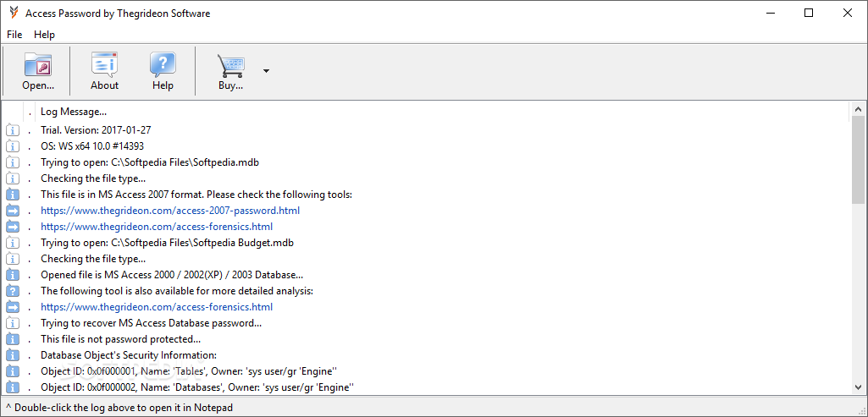Click the info icon beside 'Trying to recover MS Access Database password'
The width and height of the screenshot is (868, 417).
(x=13, y=323)
